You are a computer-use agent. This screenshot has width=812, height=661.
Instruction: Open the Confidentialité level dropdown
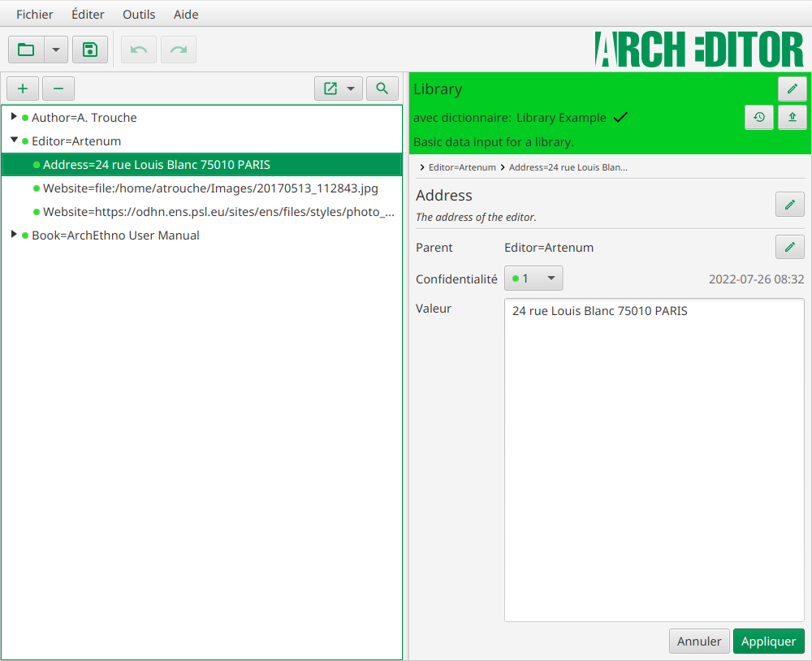[x=533, y=279]
